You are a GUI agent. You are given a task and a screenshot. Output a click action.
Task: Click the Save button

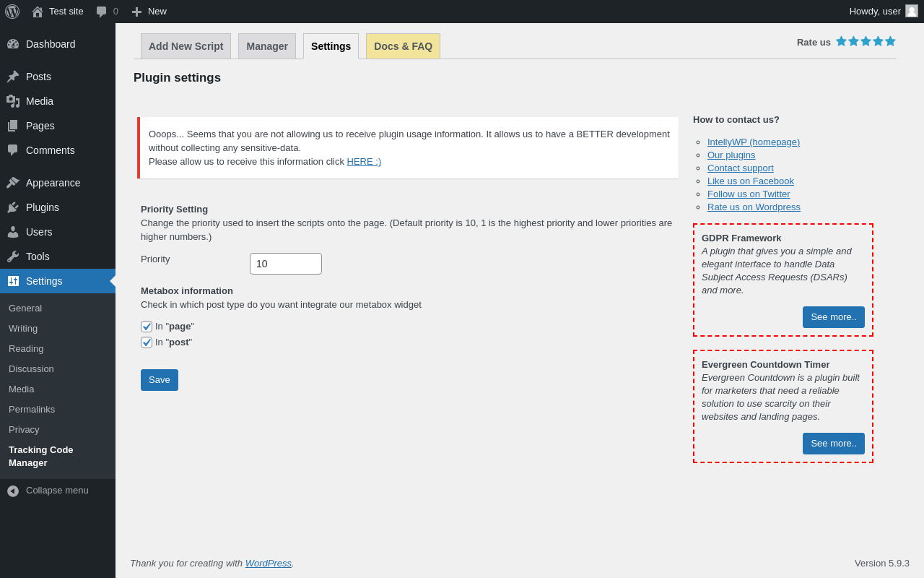pyautogui.click(x=160, y=380)
